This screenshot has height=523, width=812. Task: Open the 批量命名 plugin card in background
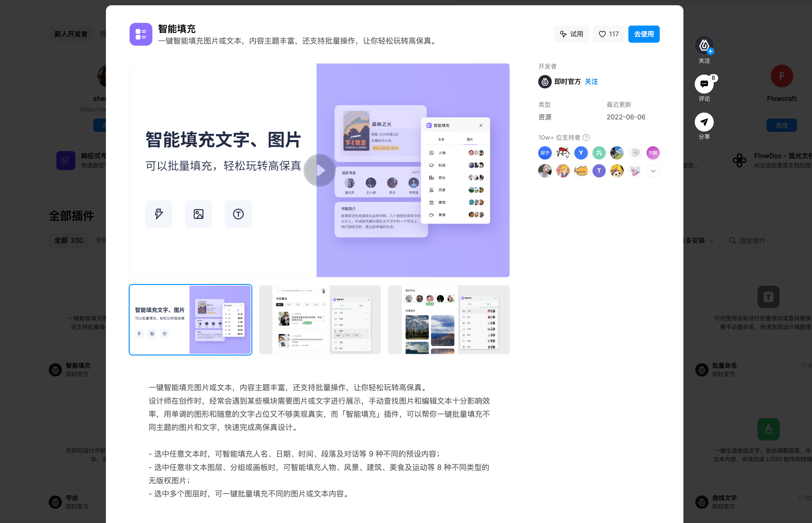click(753, 308)
